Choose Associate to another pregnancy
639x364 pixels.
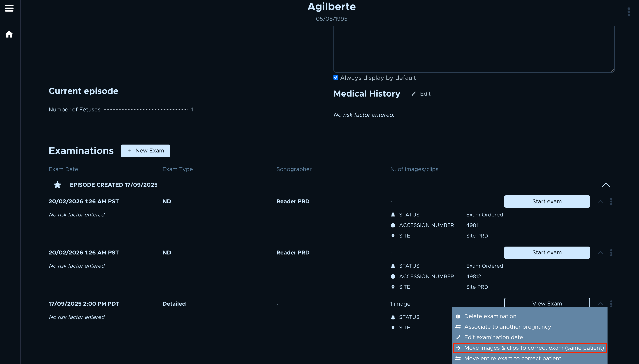(507, 327)
